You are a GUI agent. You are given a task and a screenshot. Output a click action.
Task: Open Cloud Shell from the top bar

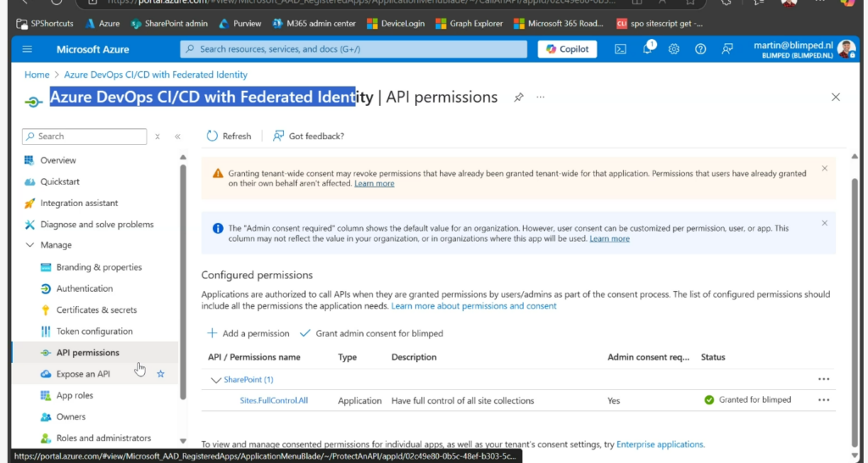tap(620, 49)
